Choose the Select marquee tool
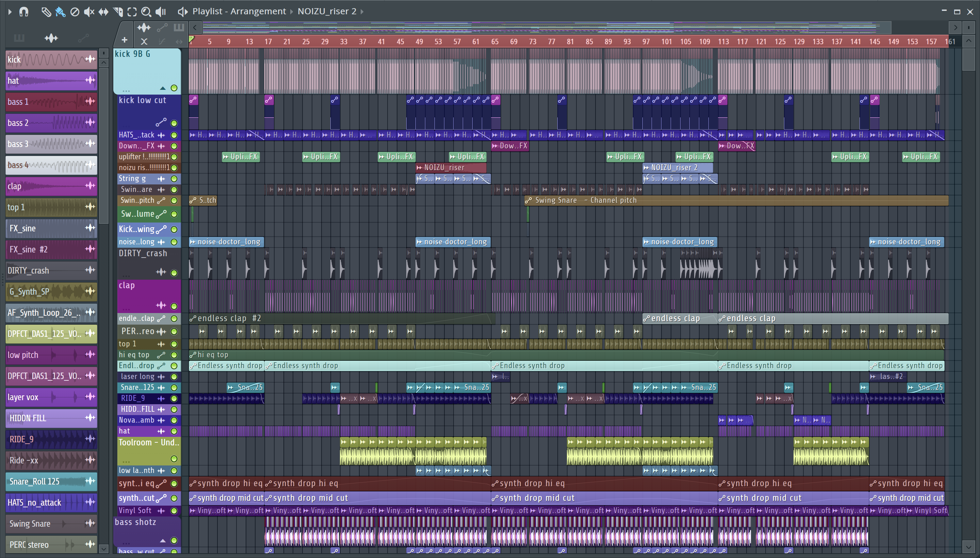Image resolution: width=980 pixels, height=558 pixels. click(132, 12)
